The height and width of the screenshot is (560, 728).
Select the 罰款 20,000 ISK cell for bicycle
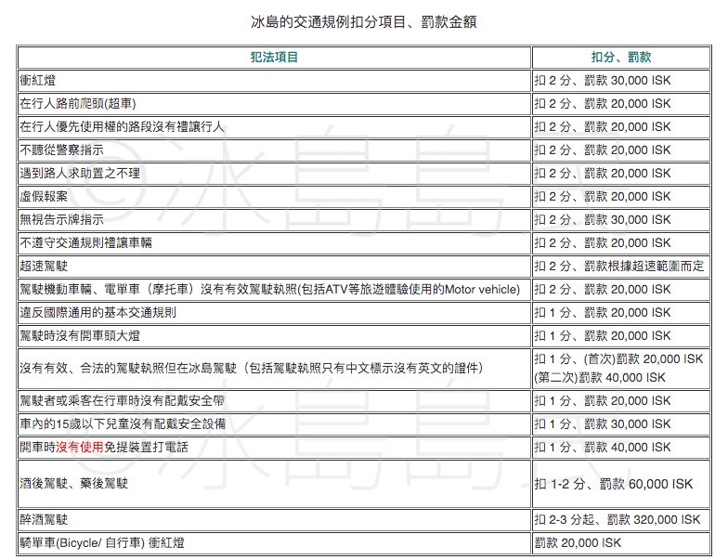click(620, 542)
